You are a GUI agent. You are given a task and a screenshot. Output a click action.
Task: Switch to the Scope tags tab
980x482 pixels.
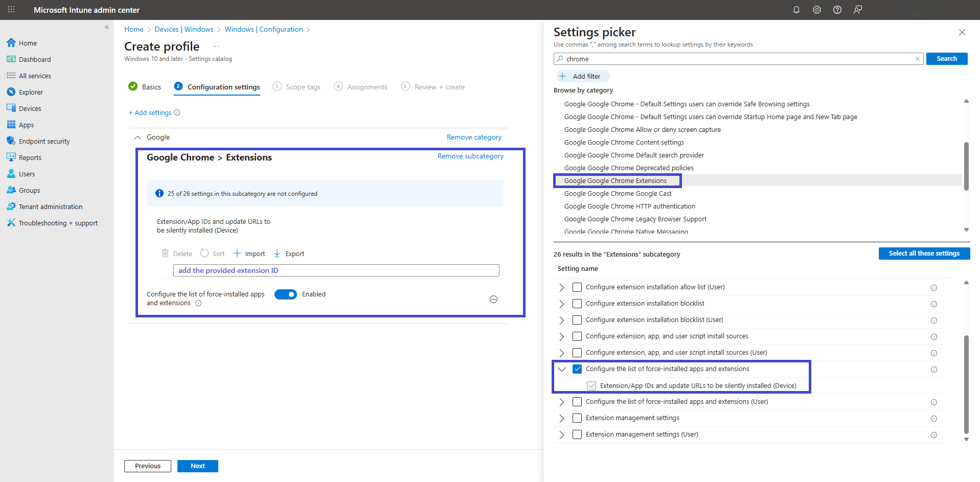[x=303, y=86]
